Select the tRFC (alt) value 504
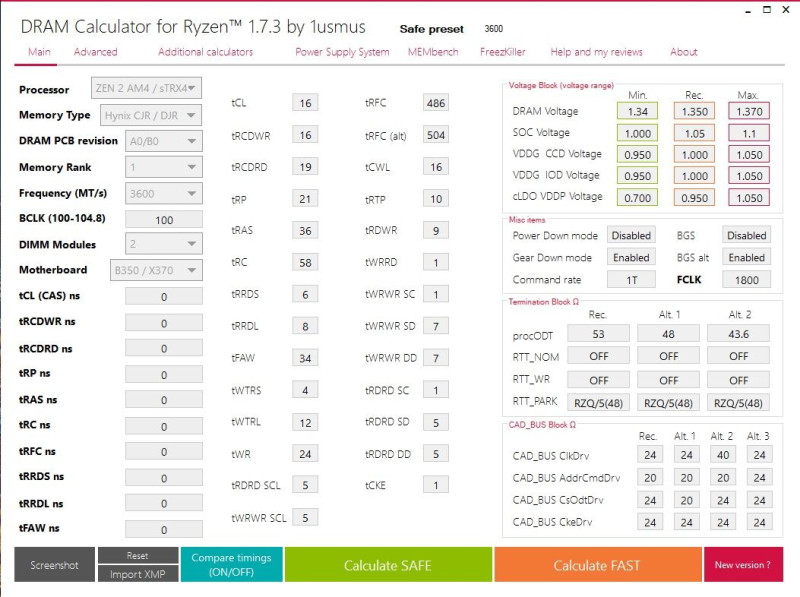Screen dimensions: 800x597 click(436, 135)
